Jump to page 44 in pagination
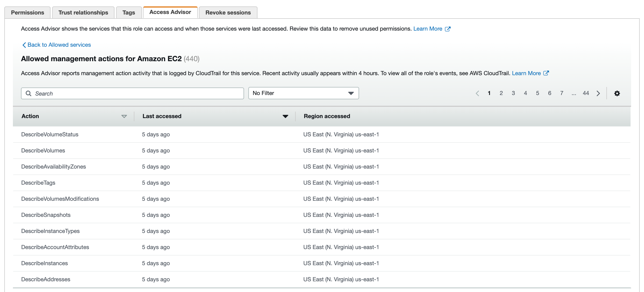Image resolution: width=644 pixels, height=292 pixels. (586, 93)
